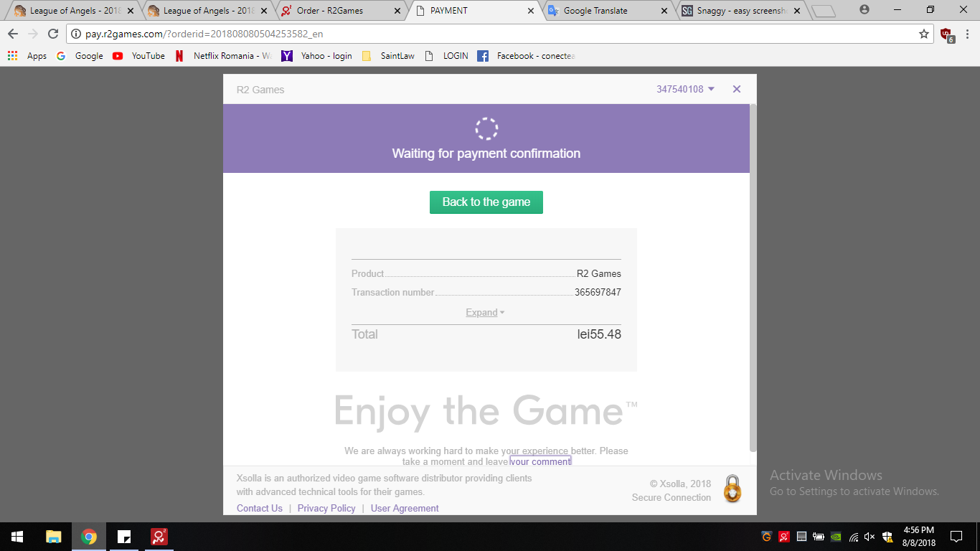Open the User Agreement link
Screen dimensions: 980x551
point(405,508)
